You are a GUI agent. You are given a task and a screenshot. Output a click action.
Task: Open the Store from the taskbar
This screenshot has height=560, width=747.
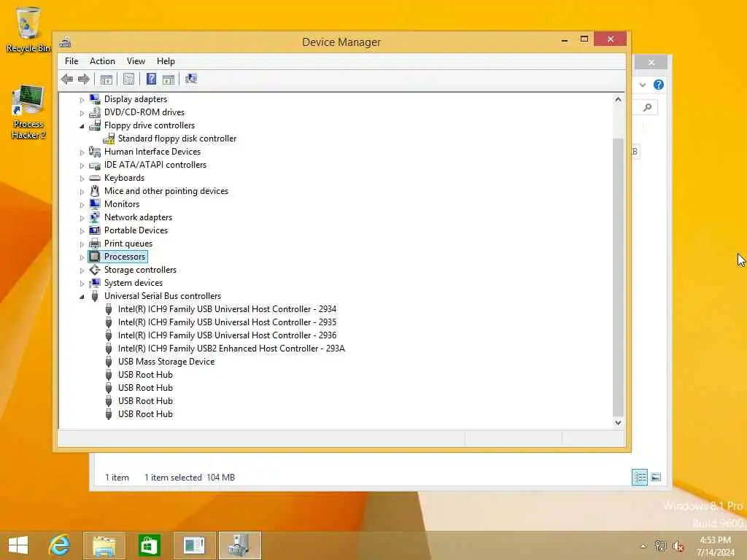[149, 545]
